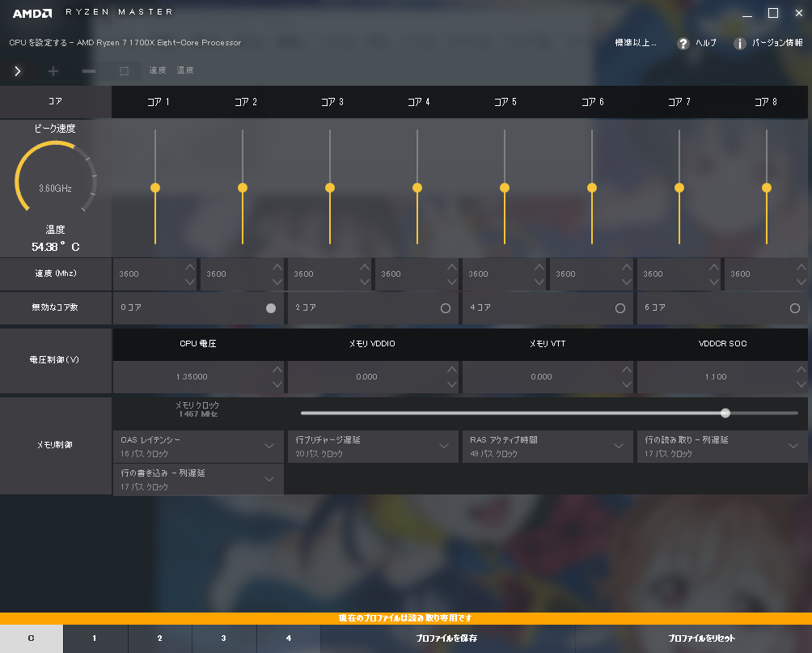Click コア 7 column header
Image resolution: width=812 pixels, height=653 pixels.
pos(679,102)
